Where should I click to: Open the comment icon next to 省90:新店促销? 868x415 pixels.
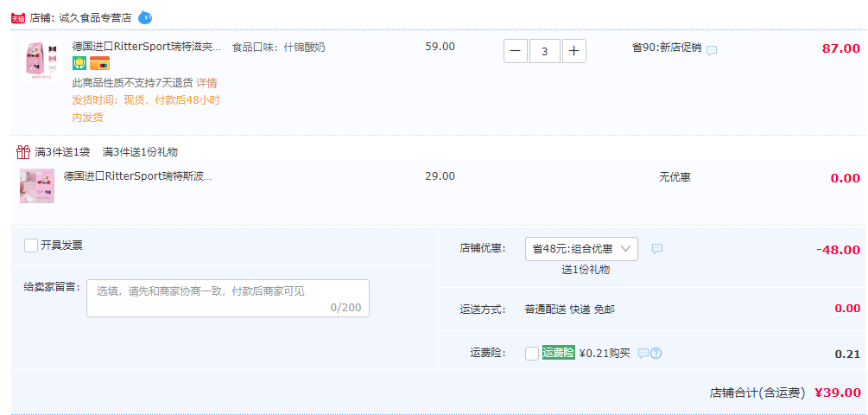pos(712,50)
